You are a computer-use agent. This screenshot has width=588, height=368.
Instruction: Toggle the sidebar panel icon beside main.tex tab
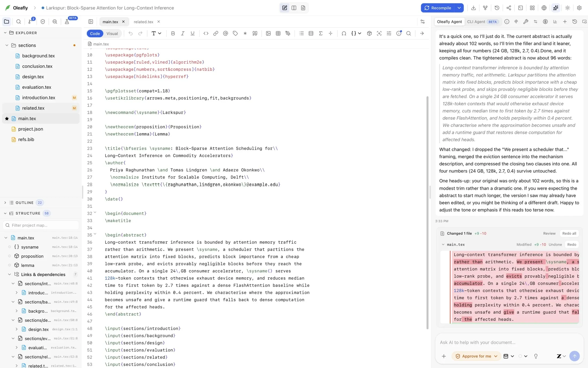(x=91, y=22)
